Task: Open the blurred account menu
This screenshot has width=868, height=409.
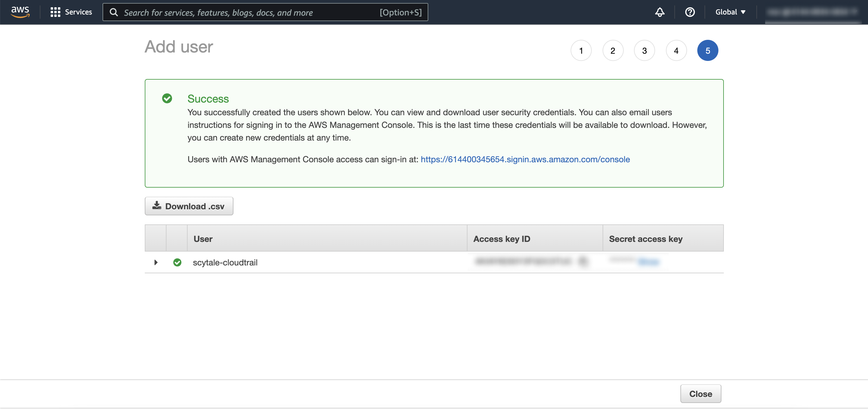Action: tap(813, 12)
